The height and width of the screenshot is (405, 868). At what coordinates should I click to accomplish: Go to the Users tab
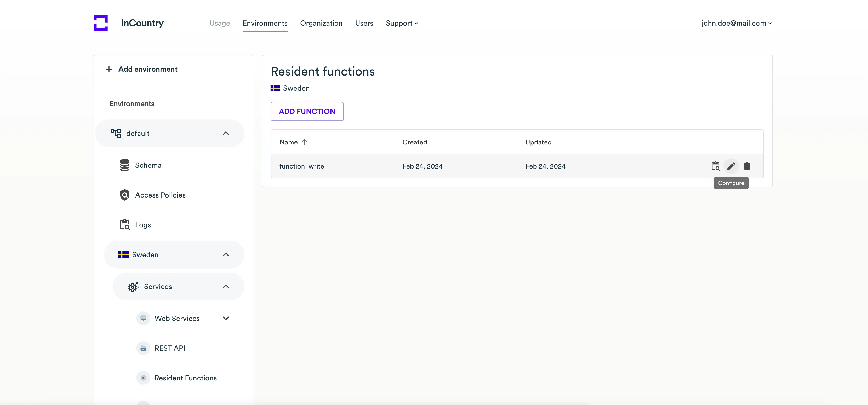click(x=364, y=23)
